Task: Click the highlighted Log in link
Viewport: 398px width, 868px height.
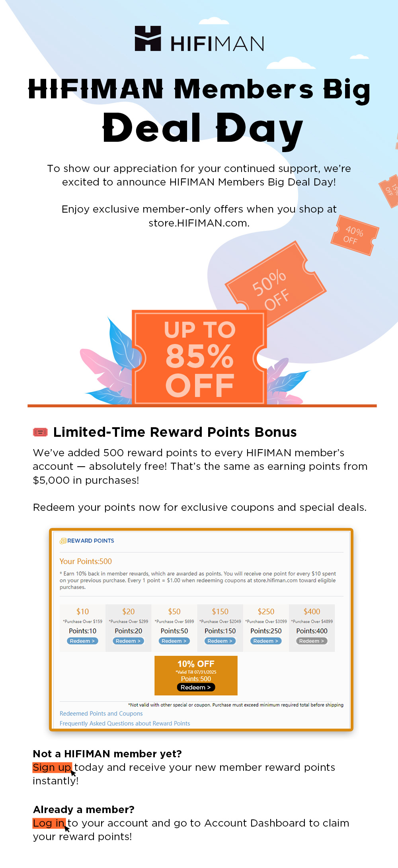Action: point(49,823)
